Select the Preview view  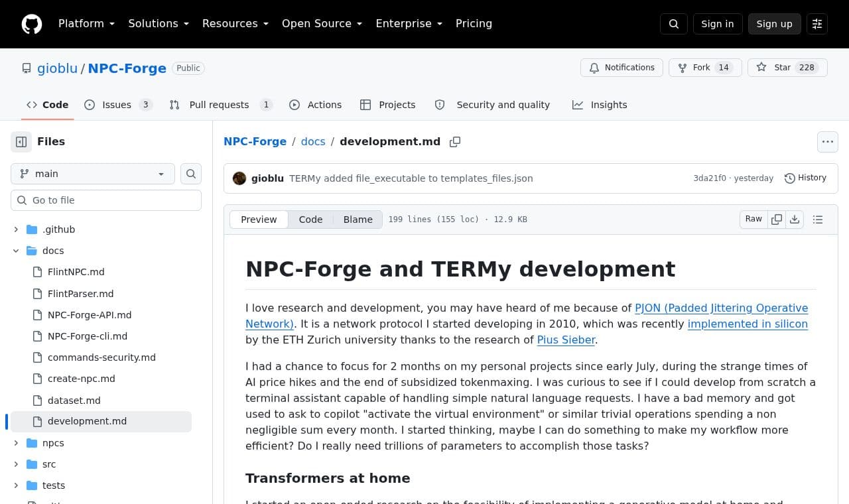point(259,220)
